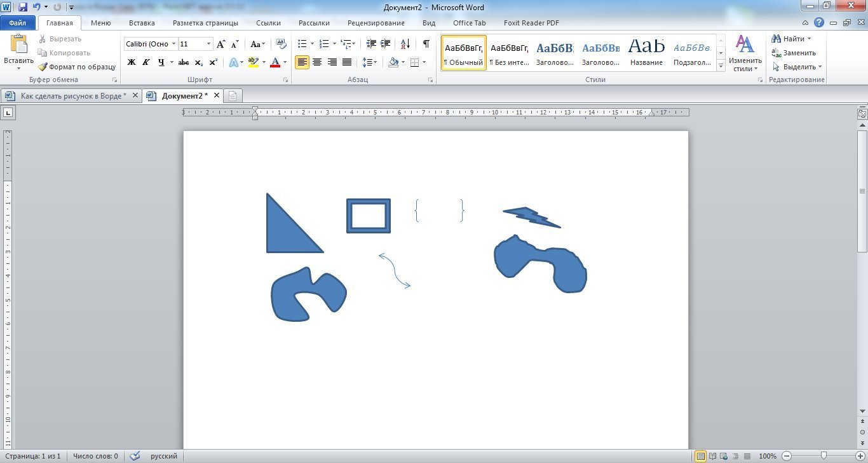Align text right
The height and width of the screenshot is (463, 868).
[x=332, y=62]
